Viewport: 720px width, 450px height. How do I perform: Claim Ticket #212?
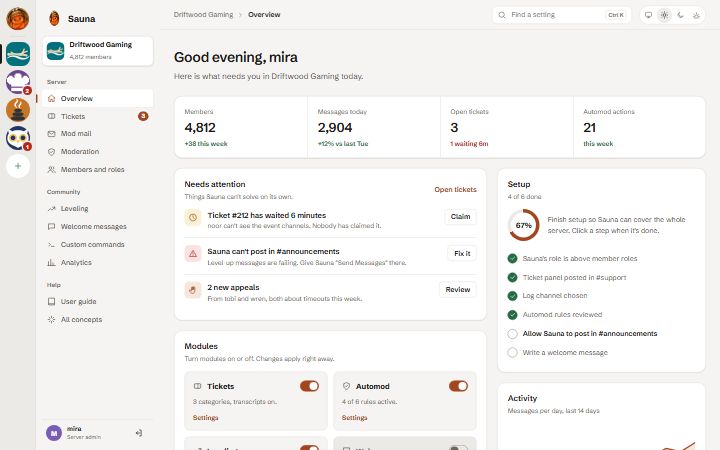(460, 217)
